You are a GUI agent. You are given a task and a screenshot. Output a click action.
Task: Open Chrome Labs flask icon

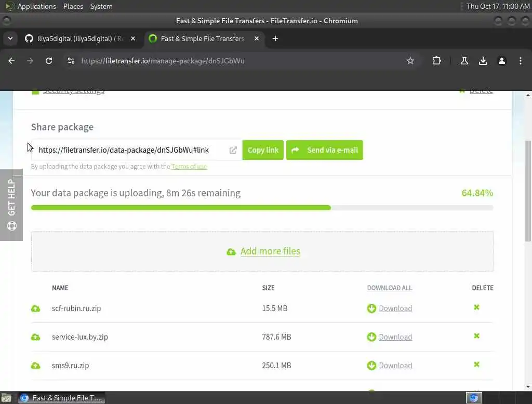[x=464, y=61]
